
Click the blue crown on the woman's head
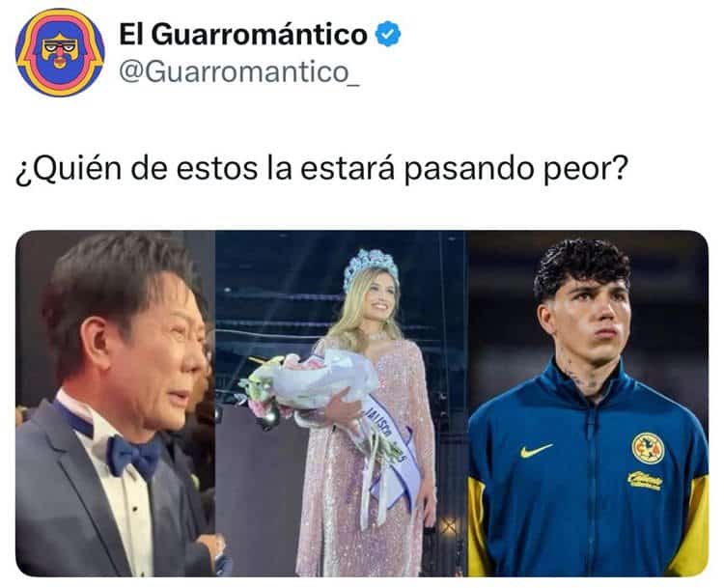click(x=371, y=266)
